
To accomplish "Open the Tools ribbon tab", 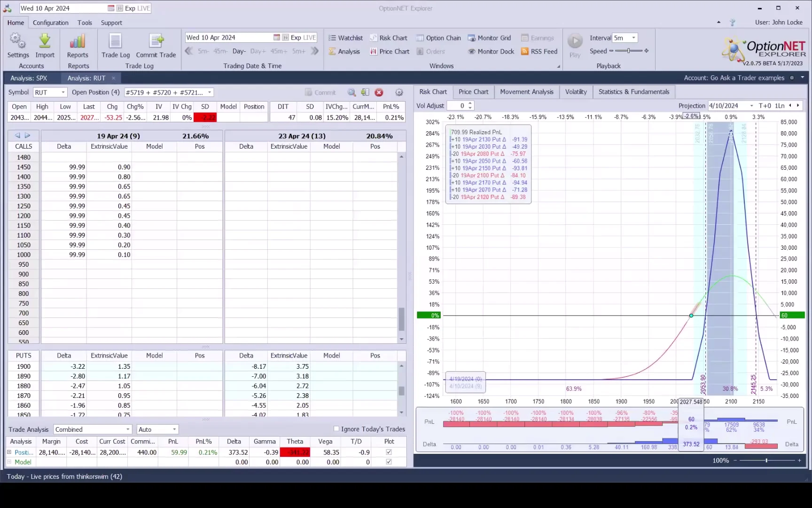I will (x=85, y=23).
